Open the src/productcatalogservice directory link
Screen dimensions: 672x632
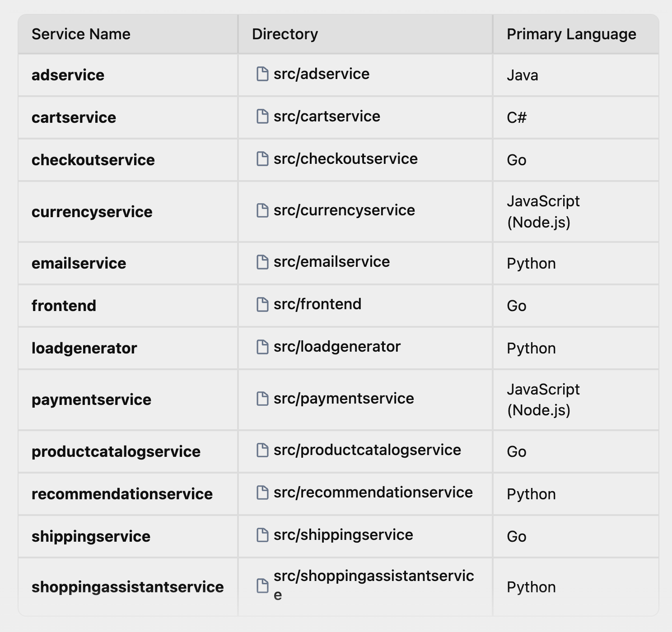tap(367, 450)
